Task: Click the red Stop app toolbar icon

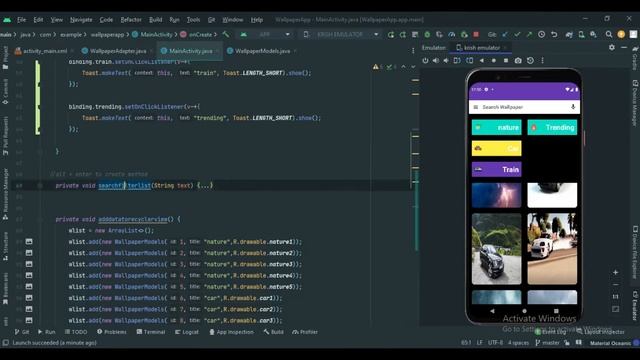Action: click(476, 35)
